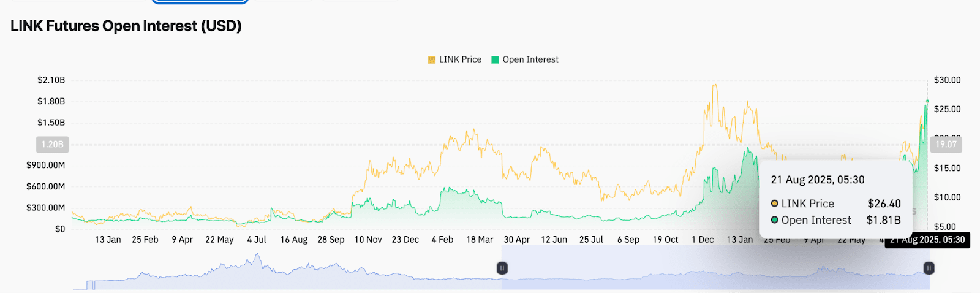Screen dimensions: 980x293
Task: Click the 13 Jan tick near chart start
Action: coord(108,240)
